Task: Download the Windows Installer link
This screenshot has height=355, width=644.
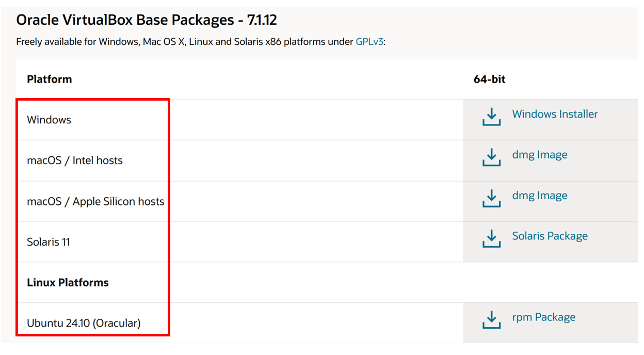Action: click(555, 114)
